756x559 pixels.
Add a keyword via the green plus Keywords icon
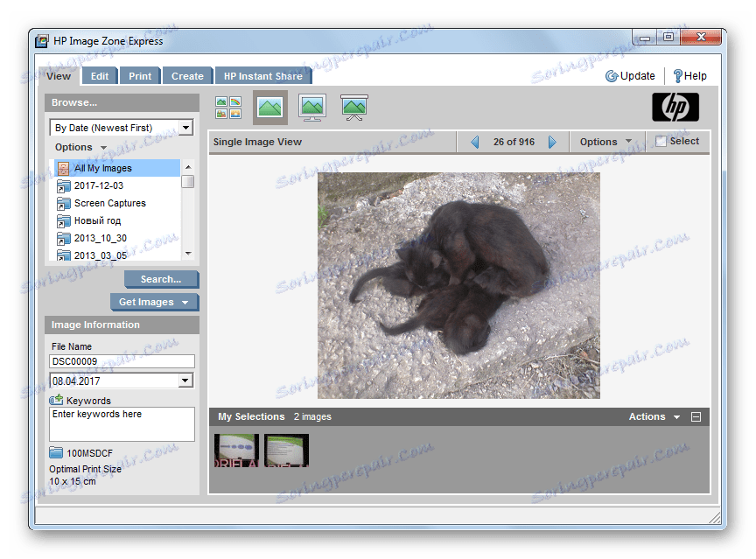[x=56, y=400]
